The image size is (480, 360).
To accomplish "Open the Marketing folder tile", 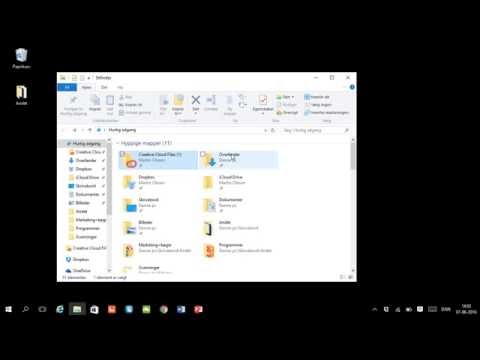I will (x=158, y=250).
